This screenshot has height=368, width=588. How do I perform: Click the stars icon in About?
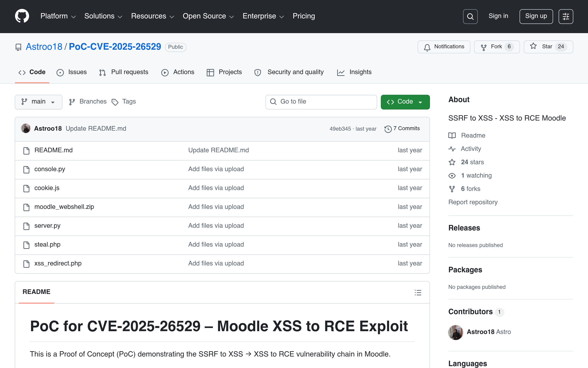(x=452, y=162)
